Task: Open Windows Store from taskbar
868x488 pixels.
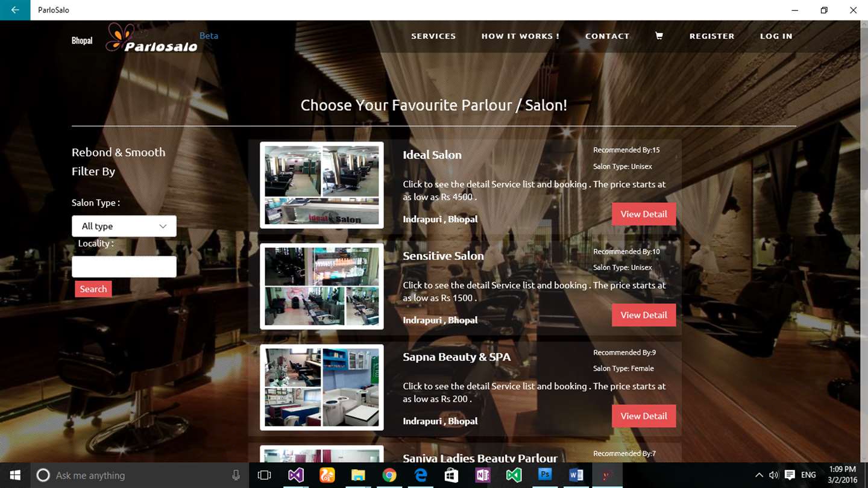Action: tap(451, 475)
